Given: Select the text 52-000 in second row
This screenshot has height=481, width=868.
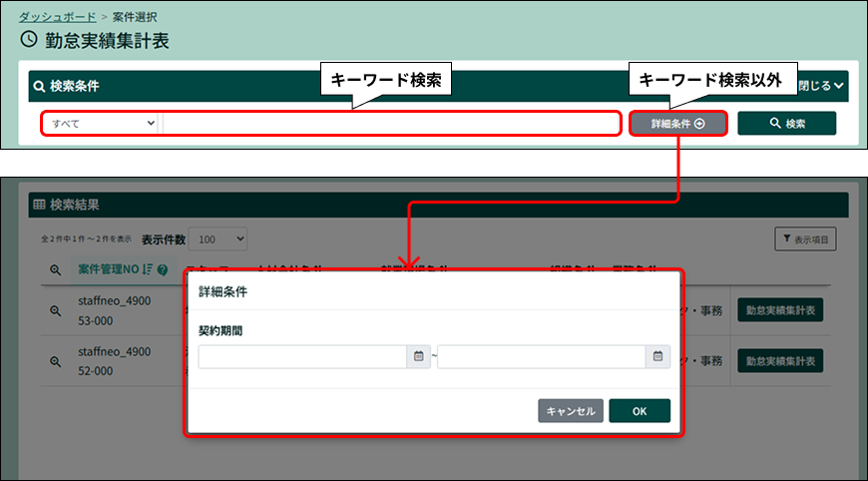Looking at the screenshot, I should click(95, 371).
